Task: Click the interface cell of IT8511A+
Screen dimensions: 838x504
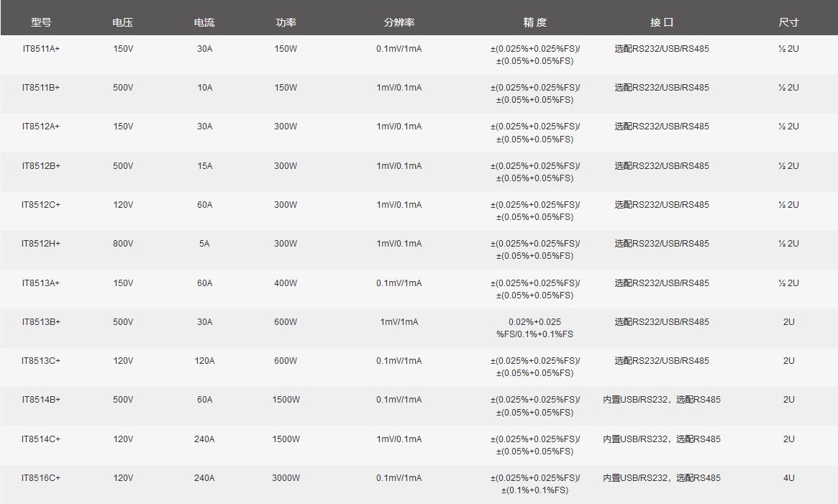Action: click(662, 49)
